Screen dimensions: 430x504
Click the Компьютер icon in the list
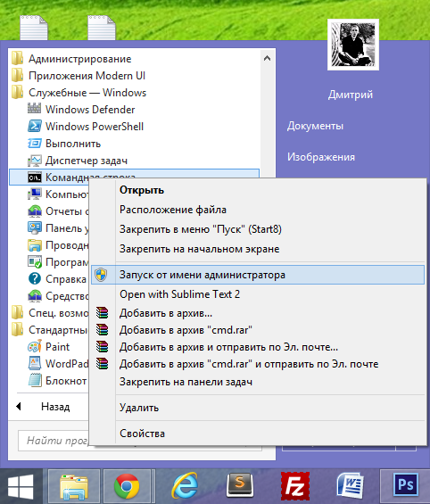click(x=35, y=194)
